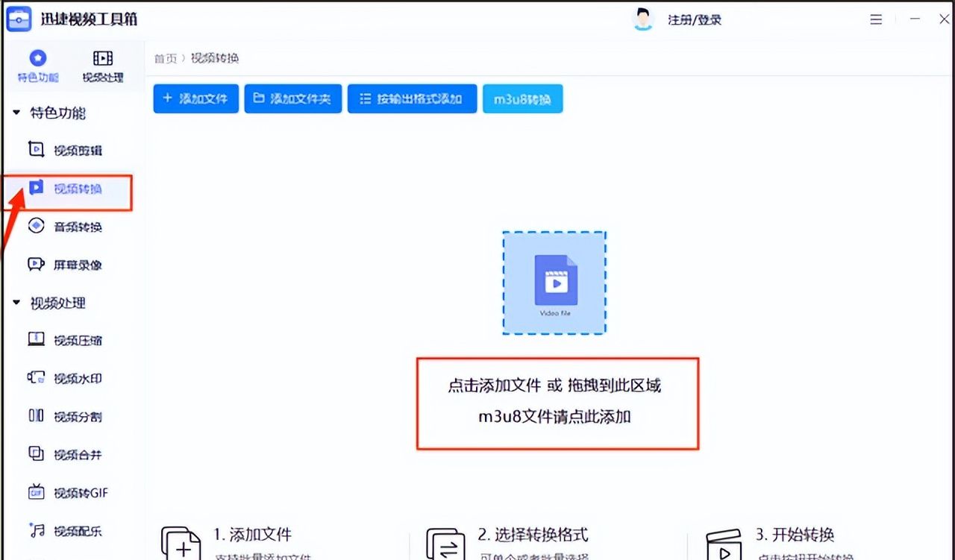Click the 点击添加文件 或 拖拽到此区域 text
Image resolution: width=955 pixels, height=560 pixels.
click(554, 386)
